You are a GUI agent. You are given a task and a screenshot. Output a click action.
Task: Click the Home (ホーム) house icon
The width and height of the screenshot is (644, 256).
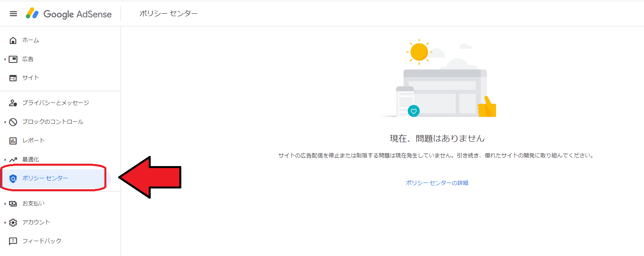click(13, 40)
